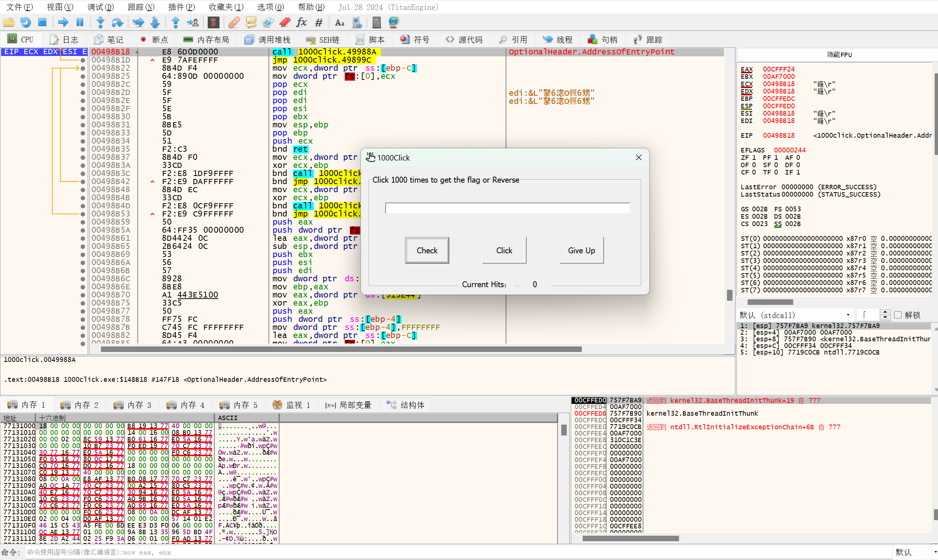Open the 局部变量 tab

tap(348, 405)
